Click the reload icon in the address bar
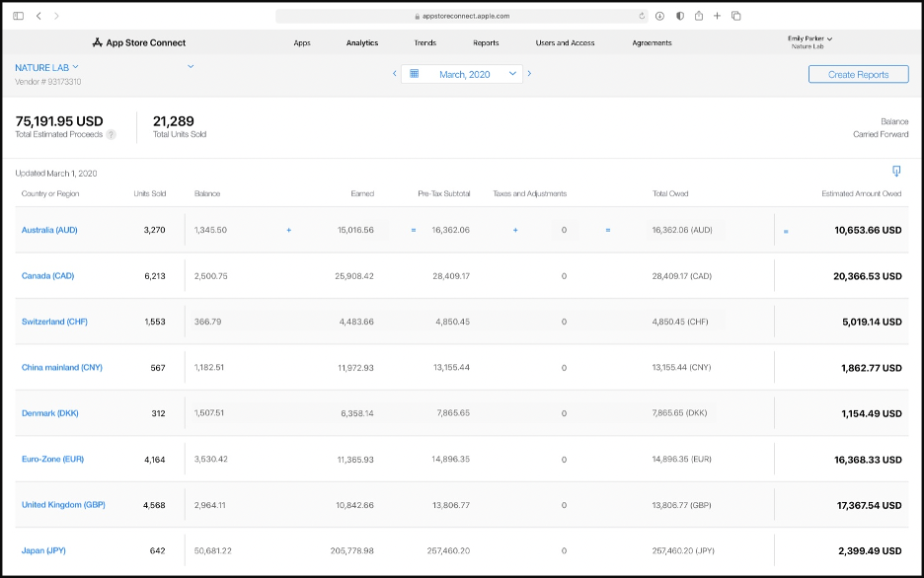The height and width of the screenshot is (578, 924). [x=642, y=16]
